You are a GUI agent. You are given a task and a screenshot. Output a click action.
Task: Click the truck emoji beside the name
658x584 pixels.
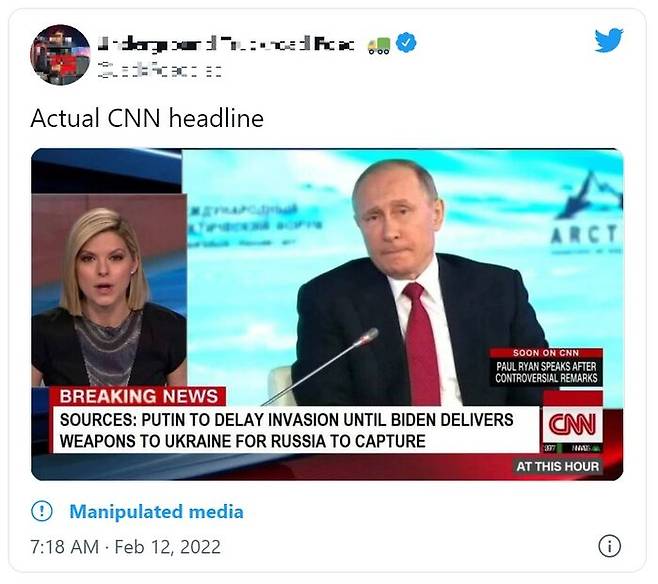[378, 44]
